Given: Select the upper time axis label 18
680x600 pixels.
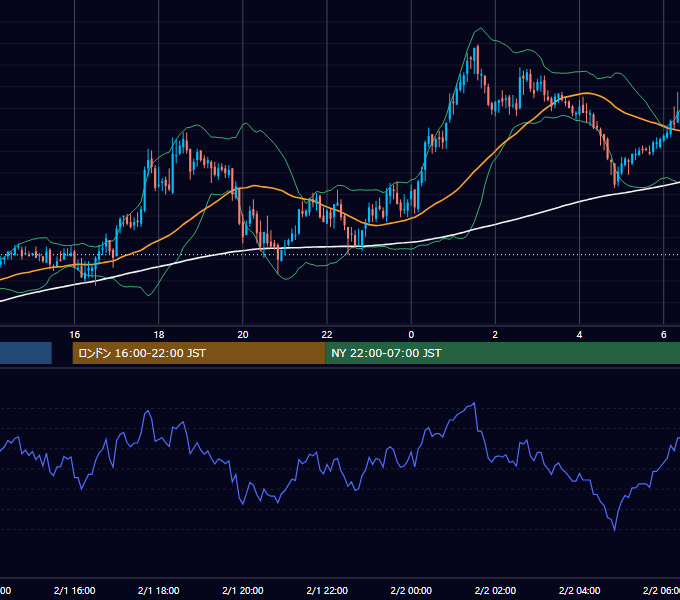Looking at the screenshot, I should point(159,335).
